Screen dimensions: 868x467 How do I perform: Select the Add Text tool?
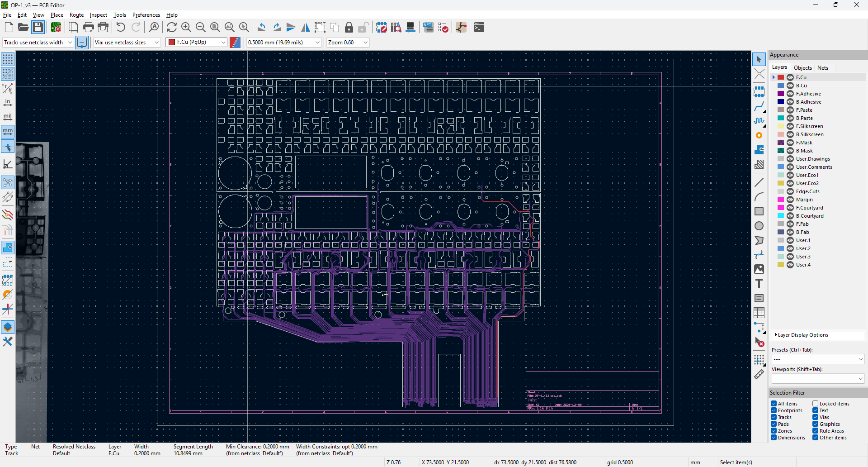click(759, 284)
